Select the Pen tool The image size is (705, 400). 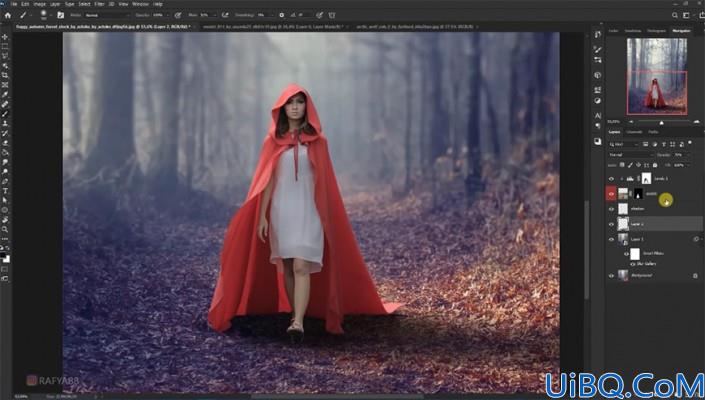(x=5, y=181)
